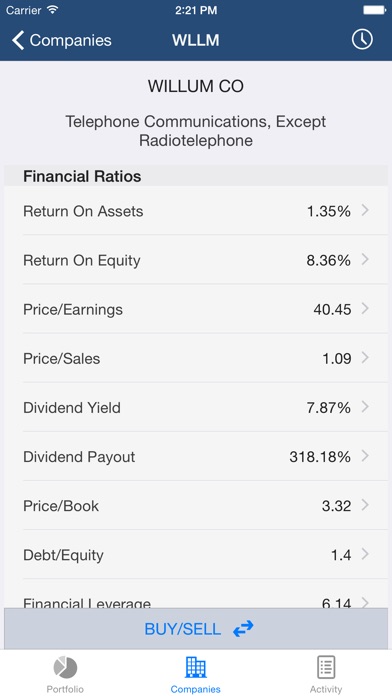Switch to the Portfolio tab
The width and height of the screenshot is (392, 696).
pyautogui.click(x=65, y=672)
